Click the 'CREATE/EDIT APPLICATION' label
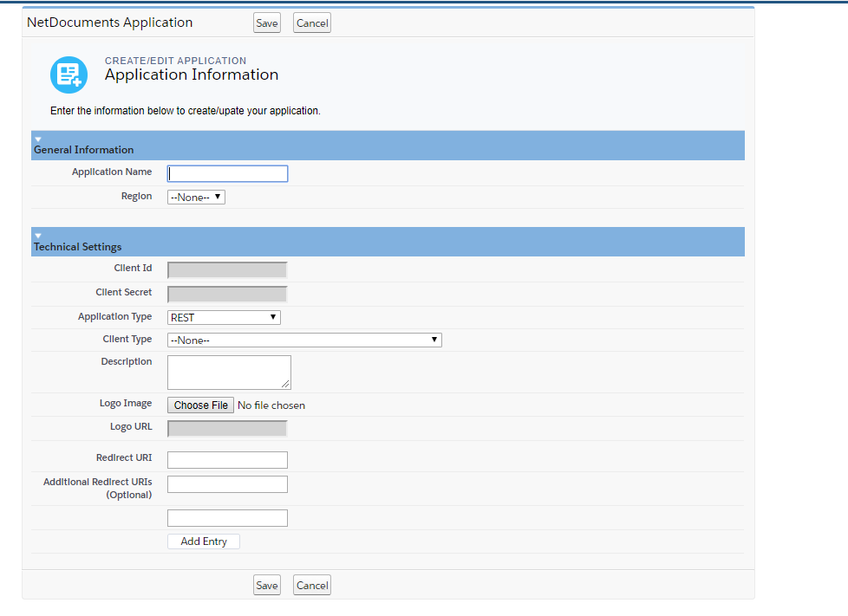Image resolution: width=848 pixels, height=616 pixels. pos(176,61)
